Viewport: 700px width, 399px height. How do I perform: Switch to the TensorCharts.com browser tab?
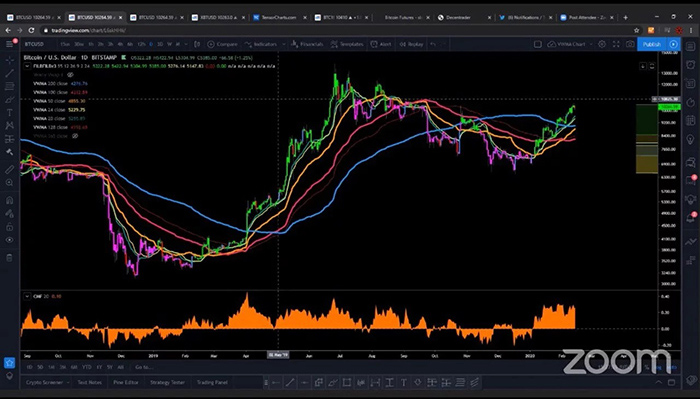click(279, 17)
